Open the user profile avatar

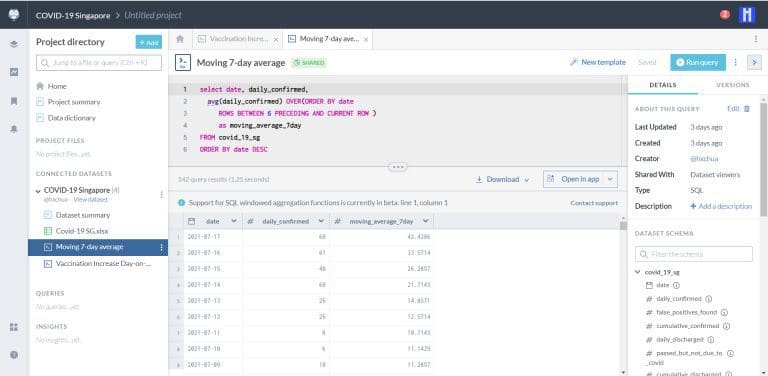(x=747, y=15)
